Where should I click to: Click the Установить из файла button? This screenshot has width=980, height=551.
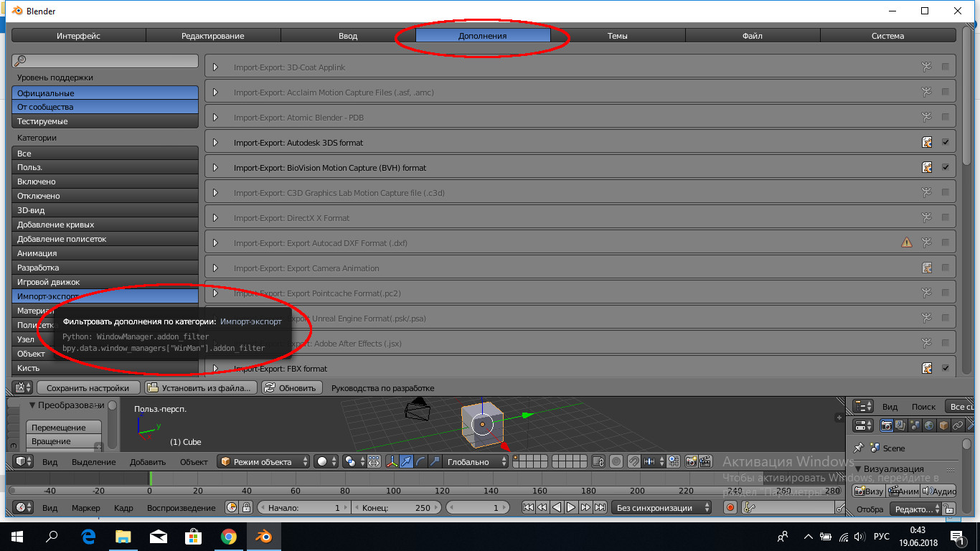[201, 387]
